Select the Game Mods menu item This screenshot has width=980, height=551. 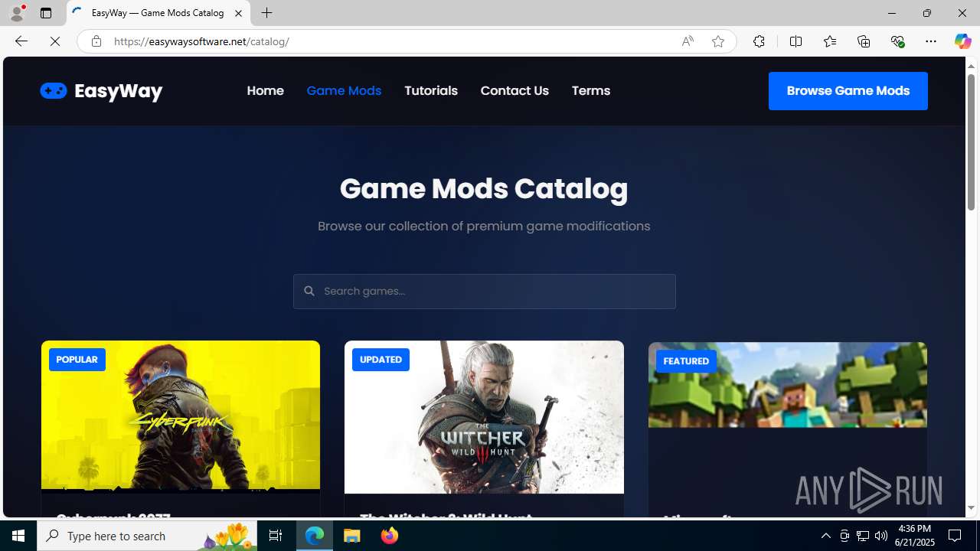(344, 90)
